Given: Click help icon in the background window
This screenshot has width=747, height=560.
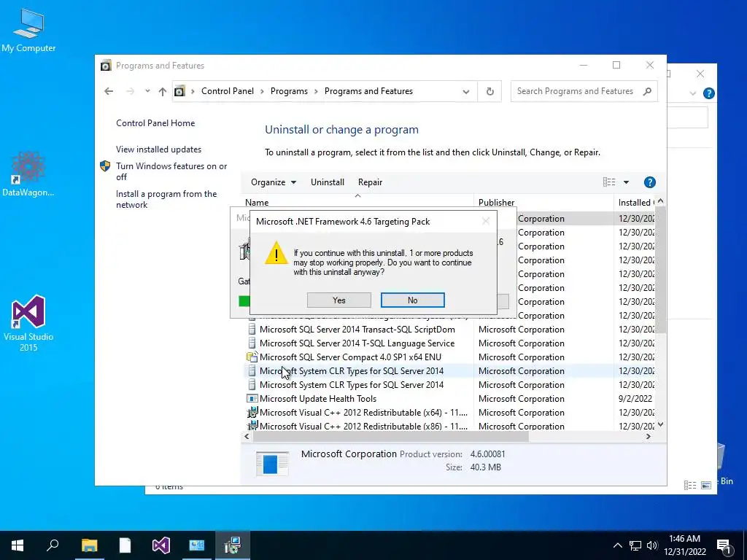Looking at the screenshot, I should (x=708, y=93).
